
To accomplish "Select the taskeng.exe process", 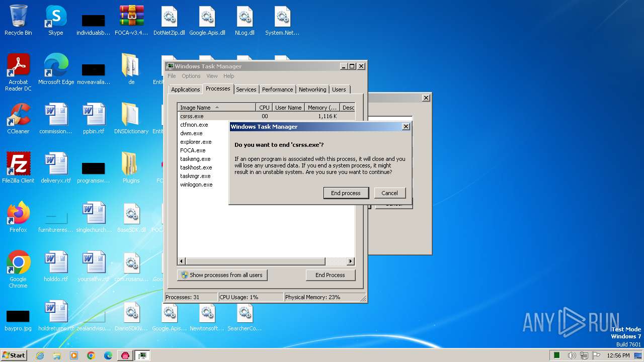I will click(x=195, y=159).
